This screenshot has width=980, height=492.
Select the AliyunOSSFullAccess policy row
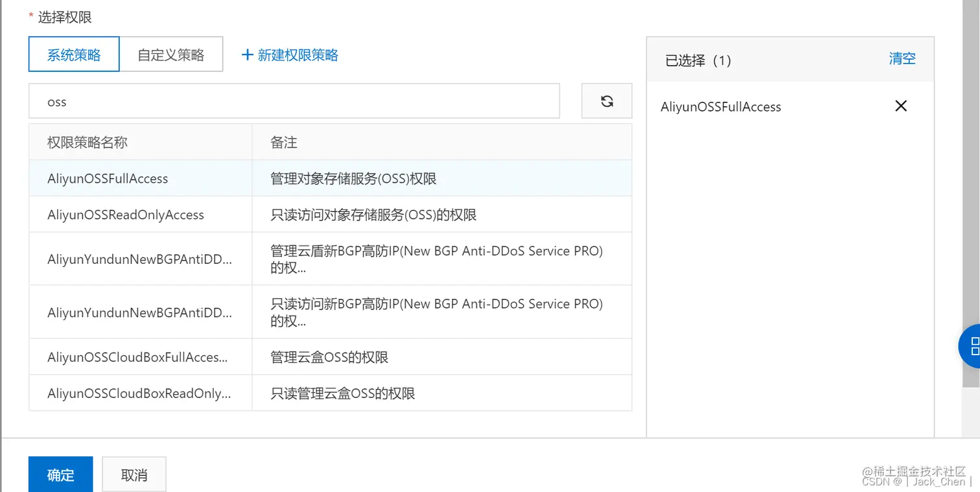(331, 178)
